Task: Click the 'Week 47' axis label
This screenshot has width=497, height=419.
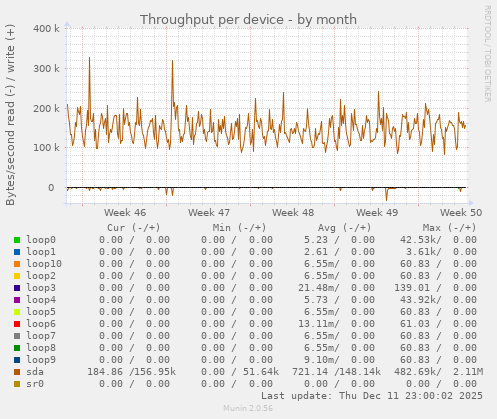Action: tap(209, 213)
